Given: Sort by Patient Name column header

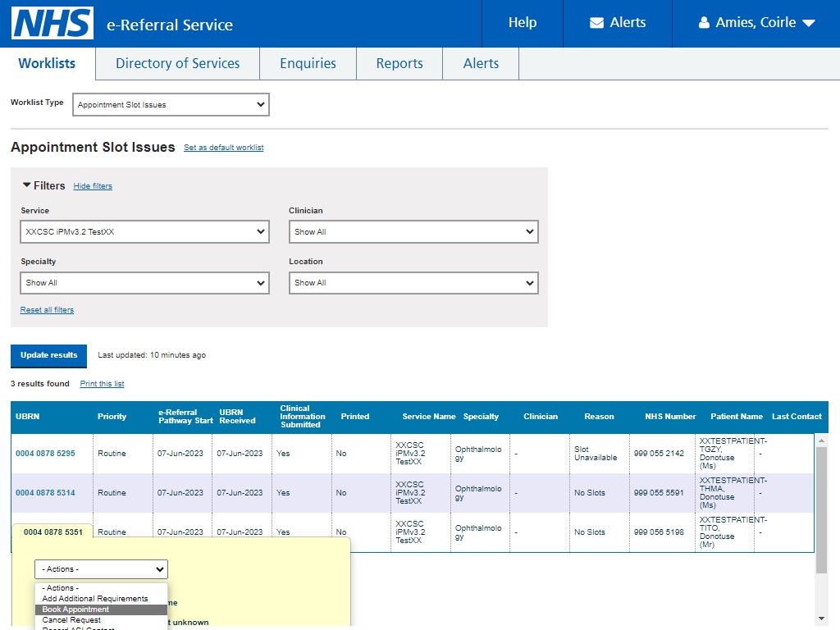Looking at the screenshot, I should coord(737,416).
